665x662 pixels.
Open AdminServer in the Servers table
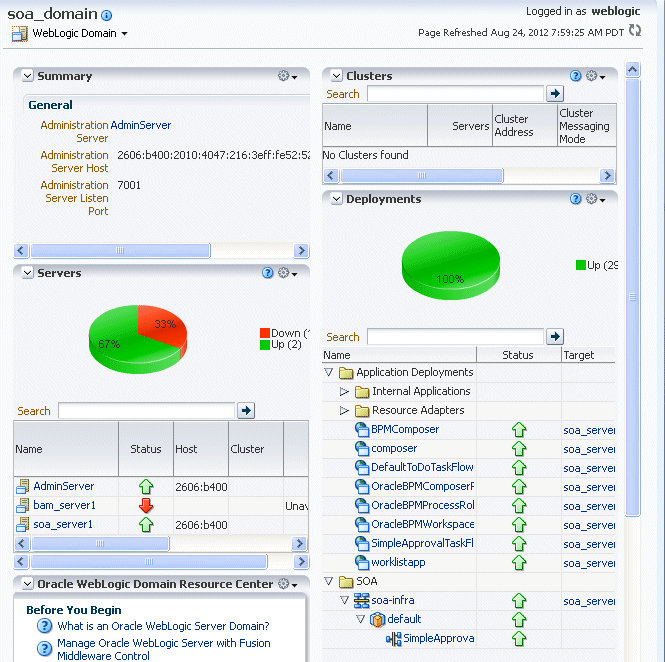64,486
